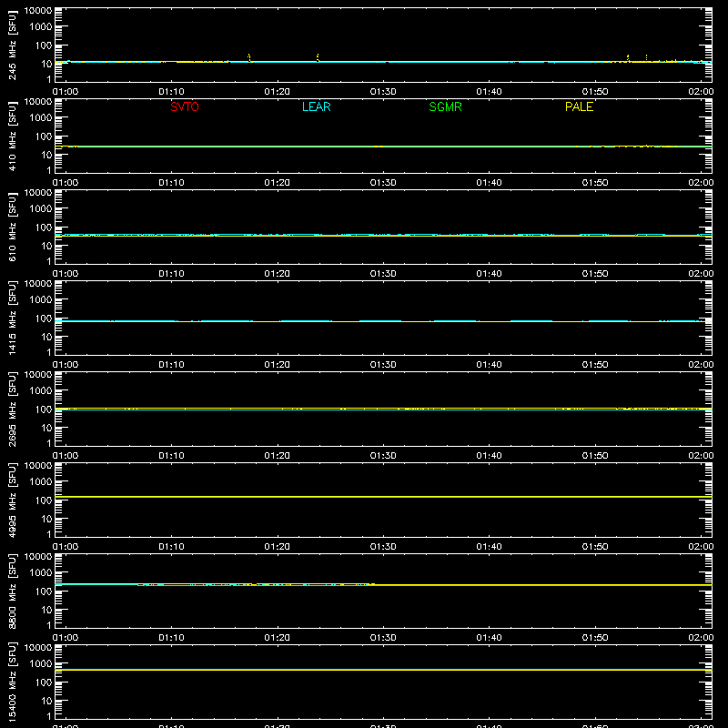Click the flux trace in the 15400 MHz panel
728x728 pixels.
[x=383, y=670]
